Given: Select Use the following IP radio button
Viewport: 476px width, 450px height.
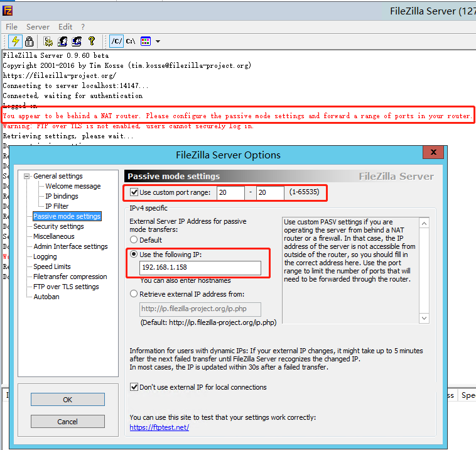Looking at the screenshot, I should (134, 255).
